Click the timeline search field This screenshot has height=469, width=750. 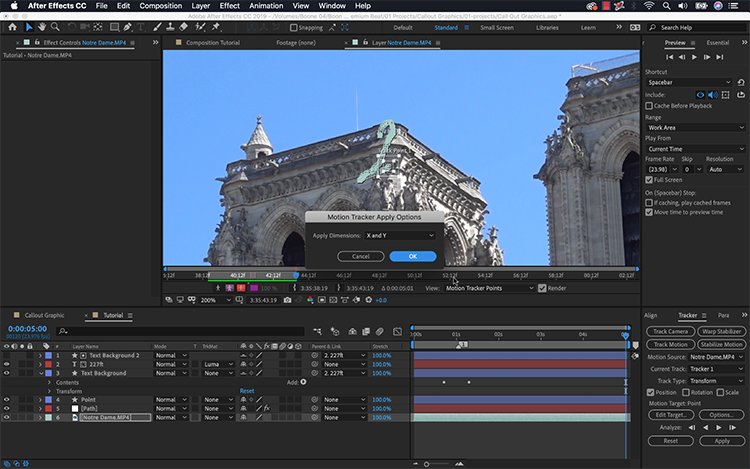(x=180, y=331)
